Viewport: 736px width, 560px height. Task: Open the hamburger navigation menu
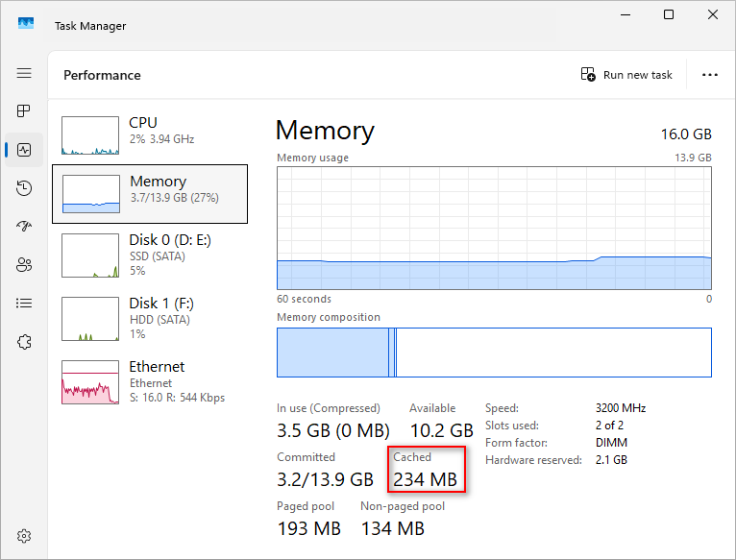coord(24,73)
